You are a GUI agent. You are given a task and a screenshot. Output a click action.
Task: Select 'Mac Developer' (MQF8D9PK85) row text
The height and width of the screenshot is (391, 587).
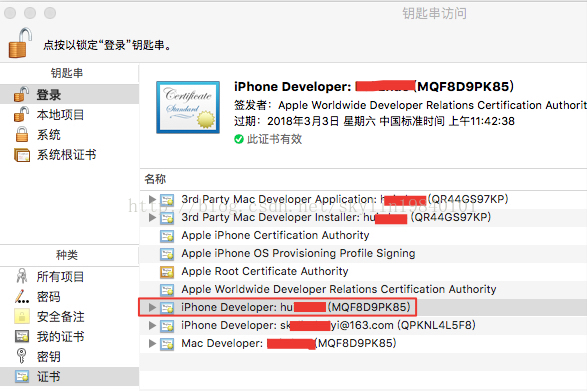(289, 343)
